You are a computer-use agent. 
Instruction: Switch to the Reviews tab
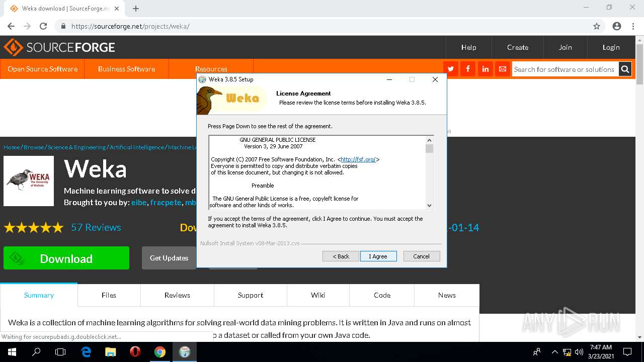[177, 295]
